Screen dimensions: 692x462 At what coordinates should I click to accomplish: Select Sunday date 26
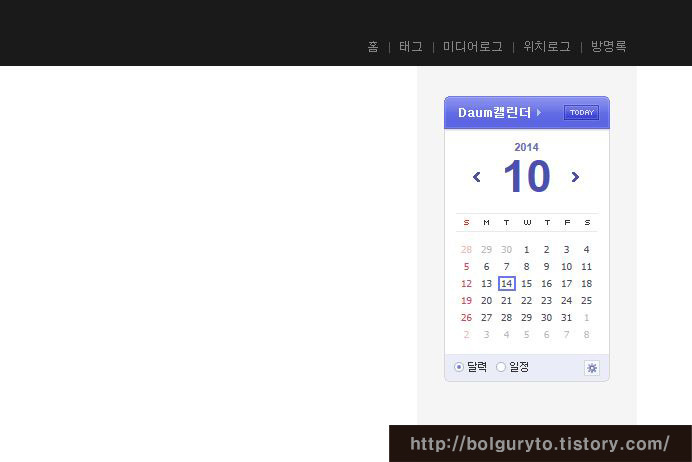[x=466, y=318]
